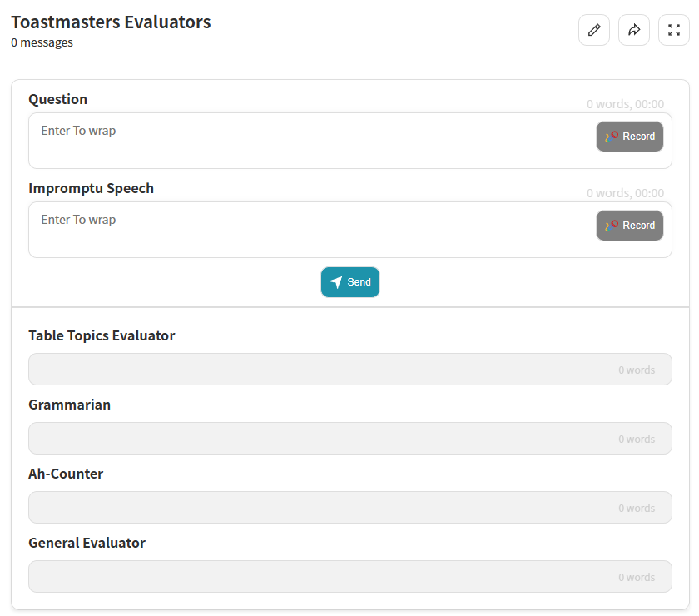
Task: Click Impromptu Speech's '0 words, 00:00' counter
Action: 625,193
